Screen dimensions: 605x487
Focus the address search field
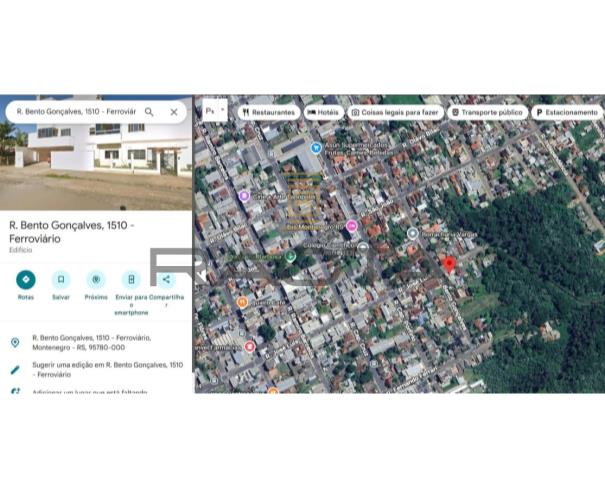(x=76, y=112)
